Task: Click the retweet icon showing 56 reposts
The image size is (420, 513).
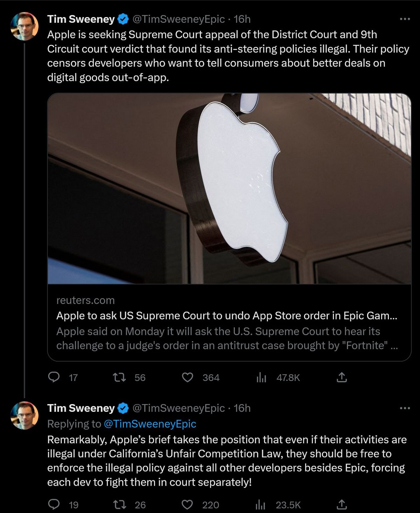Action: 120,377
